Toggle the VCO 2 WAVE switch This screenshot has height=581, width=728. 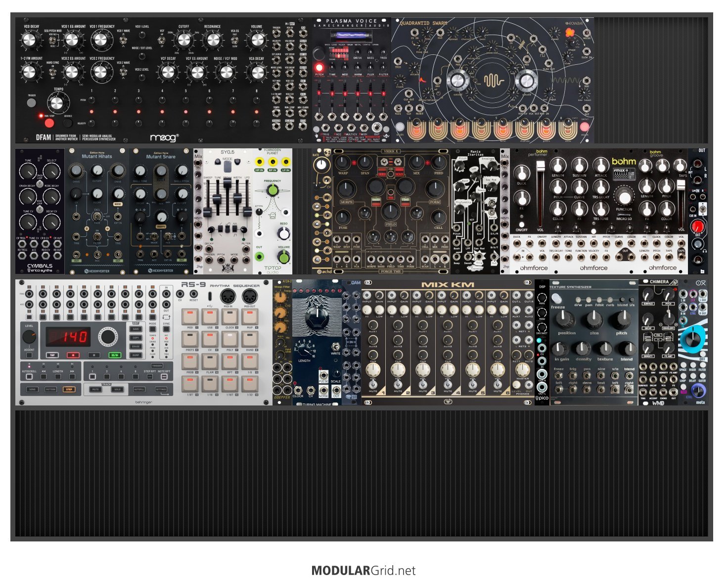123,72
